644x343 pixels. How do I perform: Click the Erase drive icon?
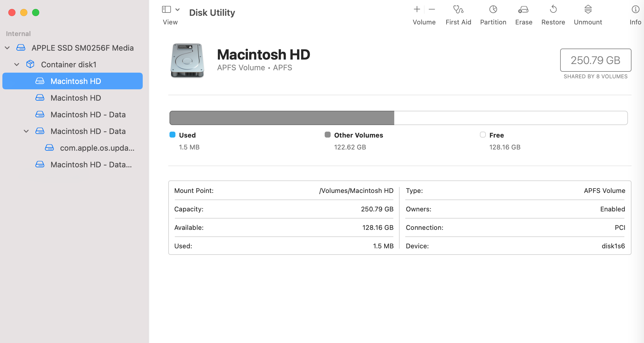click(523, 10)
